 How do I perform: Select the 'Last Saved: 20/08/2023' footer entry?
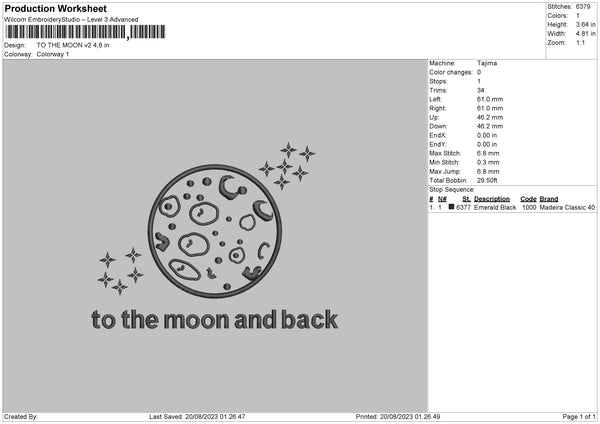(x=197, y=417)
